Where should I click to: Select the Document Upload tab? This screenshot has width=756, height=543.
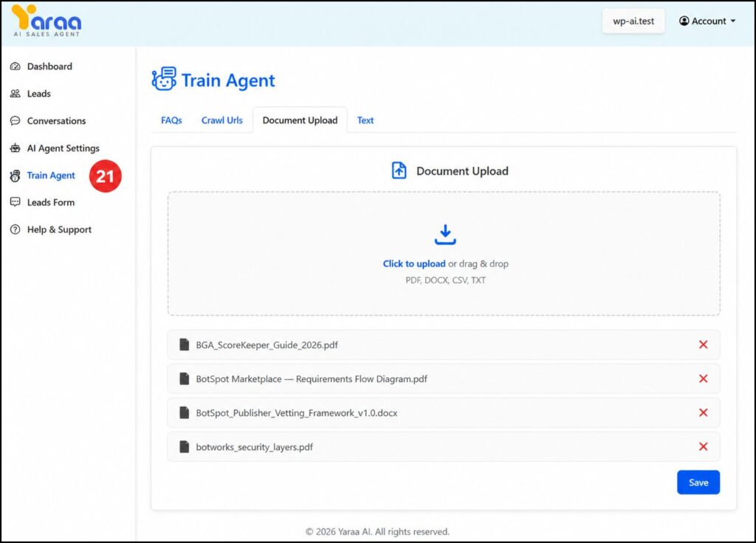tap(300, 120)
